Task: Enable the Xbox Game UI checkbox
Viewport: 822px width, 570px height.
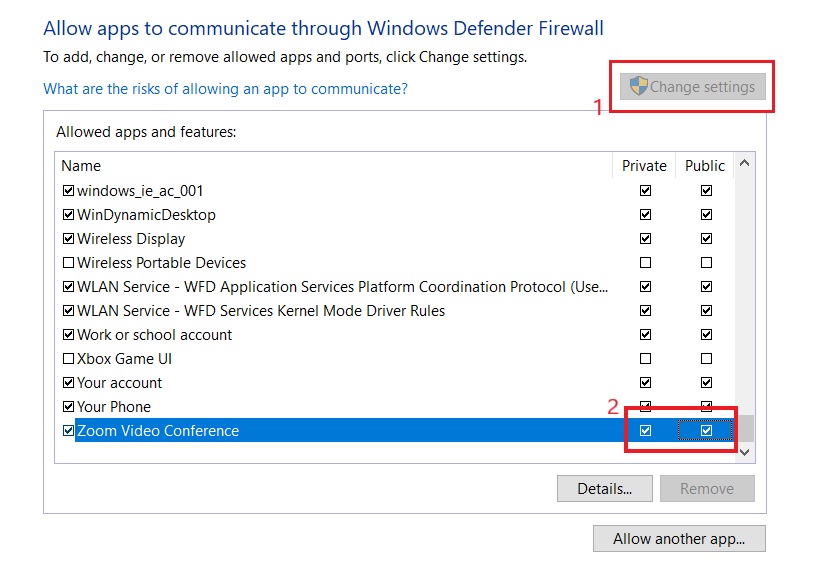Action: (68, 359)
